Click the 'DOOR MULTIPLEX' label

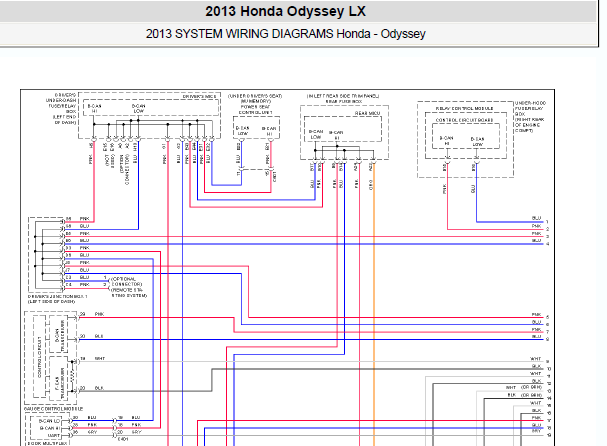[x=48, y=443]
